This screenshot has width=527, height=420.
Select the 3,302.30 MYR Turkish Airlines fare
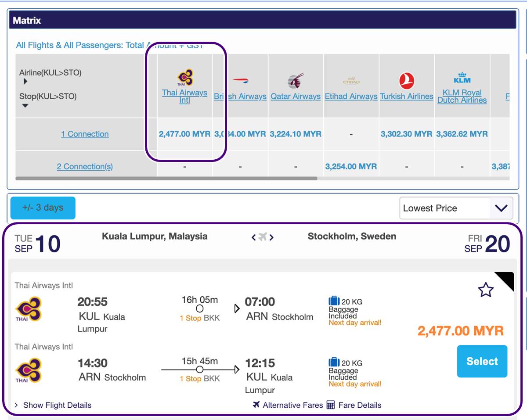pyautogui.click(x=407, y=134)
